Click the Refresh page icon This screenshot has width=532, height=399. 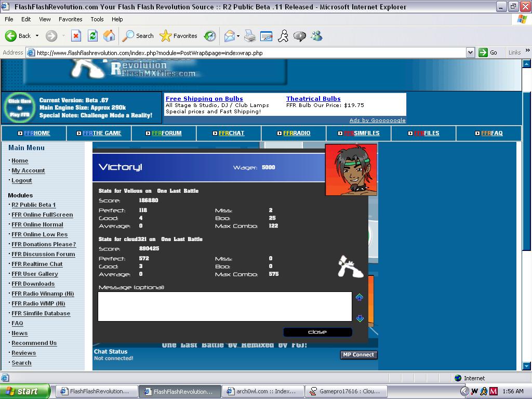(x=92, y=36)
